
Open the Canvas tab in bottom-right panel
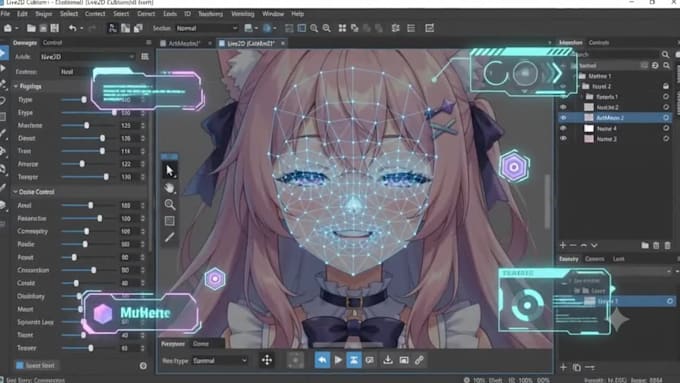[x=594, y=259]
